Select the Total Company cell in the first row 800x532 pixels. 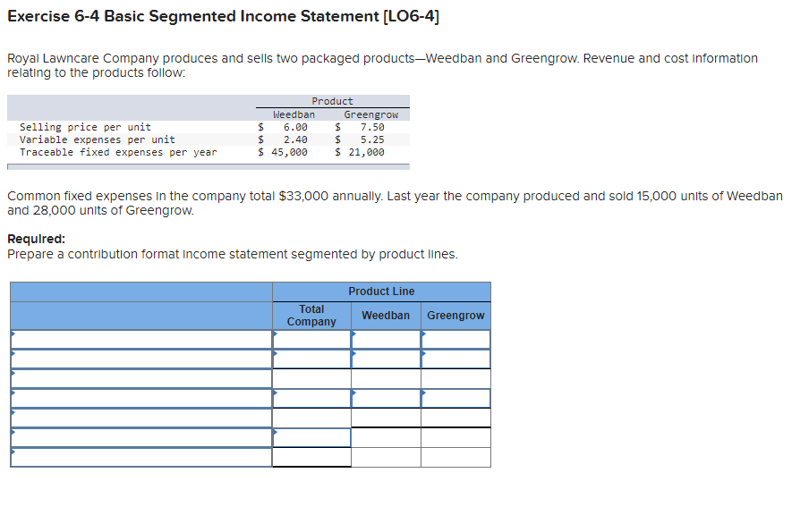(x=311, y=339)
